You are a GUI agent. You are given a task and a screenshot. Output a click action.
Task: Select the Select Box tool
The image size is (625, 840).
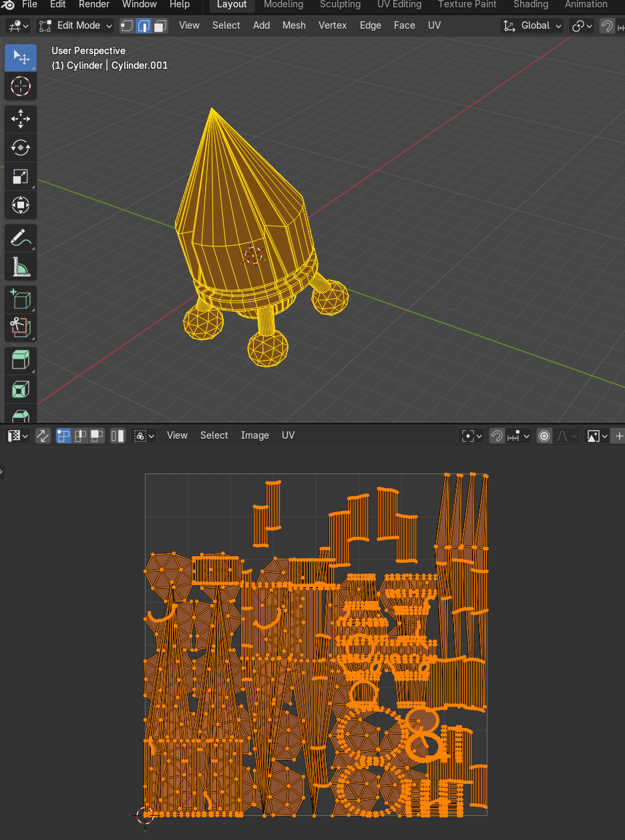(x=21, y=57)
